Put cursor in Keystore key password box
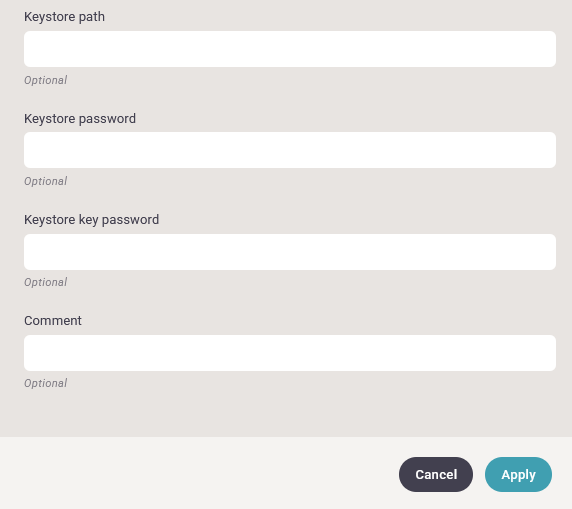572x509 pixels. pos(290,252)
